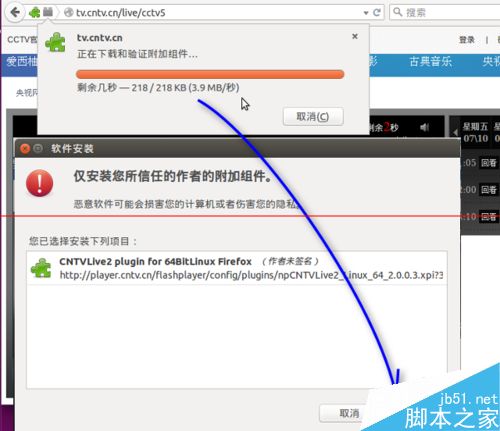Click the 登录 login link
The image size is (500, 431).
[x=467, y=40]
